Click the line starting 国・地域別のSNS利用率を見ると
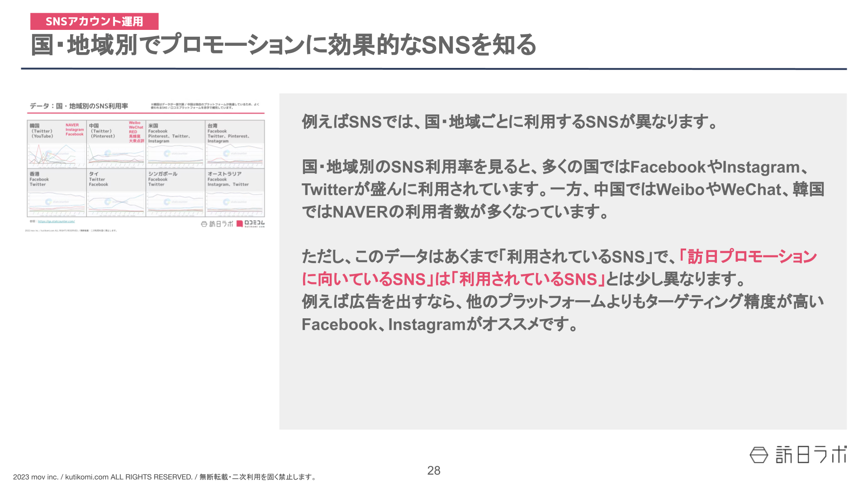 (555, 167)
